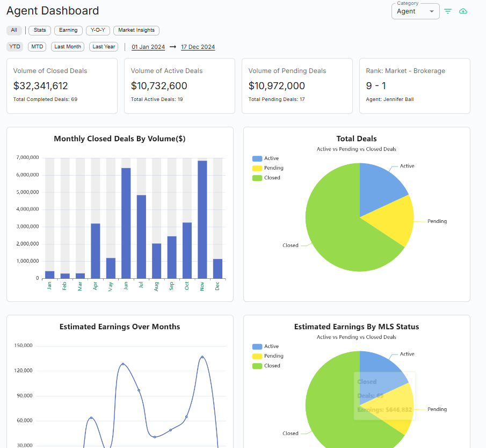Viewport: 486px width, 448px height.
Task: Open the filter icon near Category selector
Action: [447, 11]
